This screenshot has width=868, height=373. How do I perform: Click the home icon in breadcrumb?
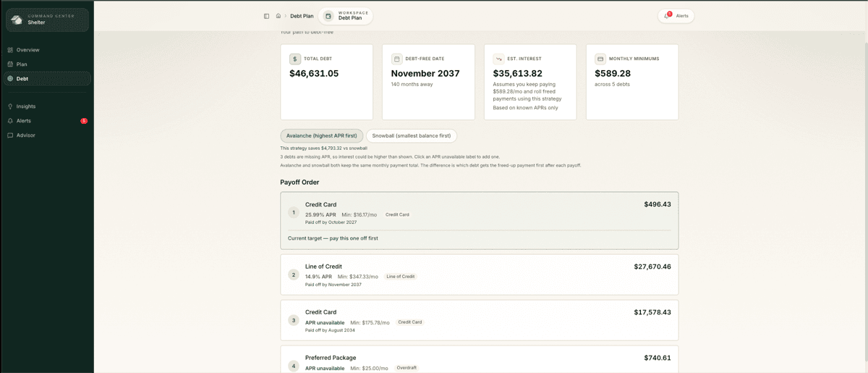click(278, 16)
